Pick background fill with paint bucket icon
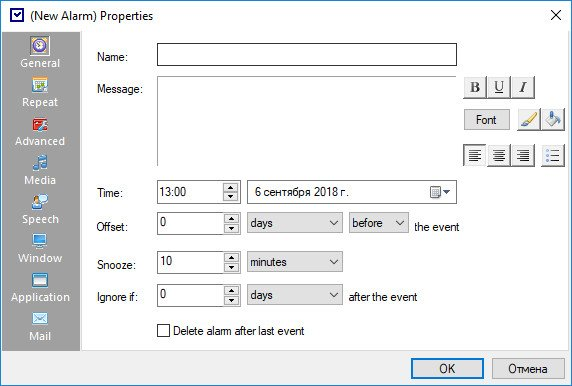Screen dimensions: 572x386 (x=553, y=120)
